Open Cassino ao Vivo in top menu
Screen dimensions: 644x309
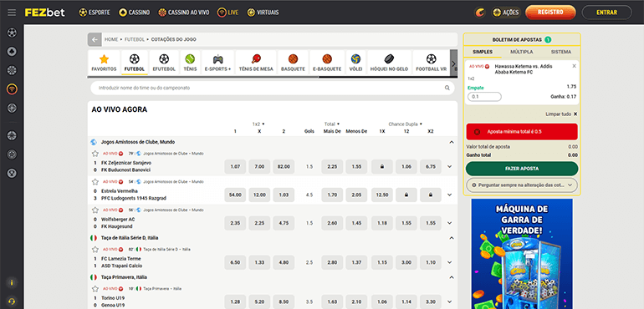tap(184, 13)
